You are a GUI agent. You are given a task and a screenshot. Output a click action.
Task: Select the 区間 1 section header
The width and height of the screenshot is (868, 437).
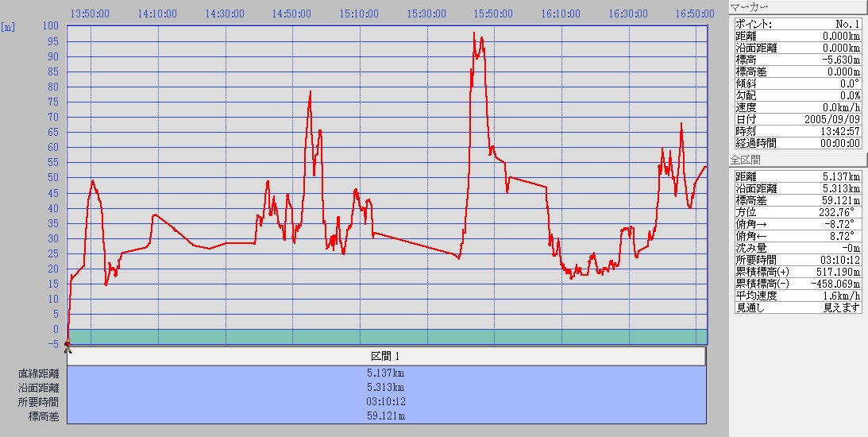tap(386, 356)
